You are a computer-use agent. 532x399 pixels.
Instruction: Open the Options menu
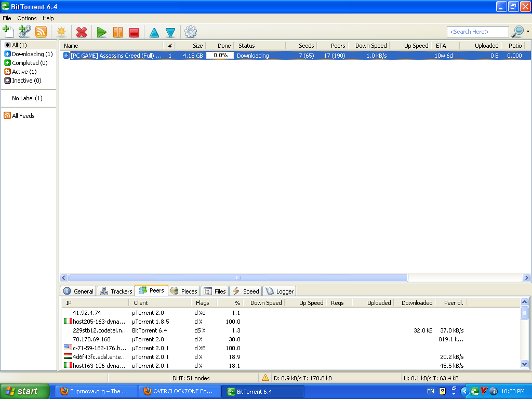pyautogui.click(x=27, y=18)
